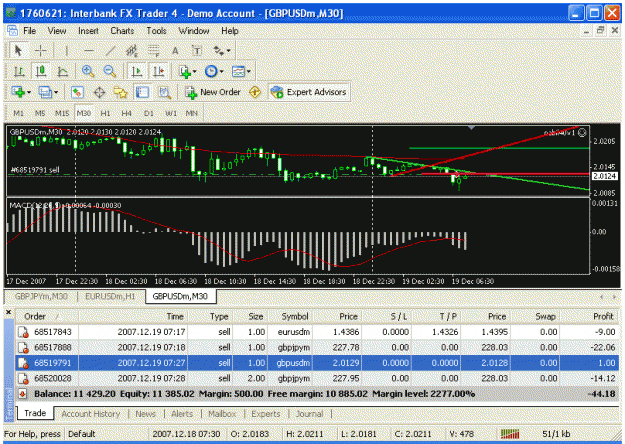Click the chart shift triangle marker
Image resolution: width=625 pixels, height=444 pixels.
[x=472, y=128]
